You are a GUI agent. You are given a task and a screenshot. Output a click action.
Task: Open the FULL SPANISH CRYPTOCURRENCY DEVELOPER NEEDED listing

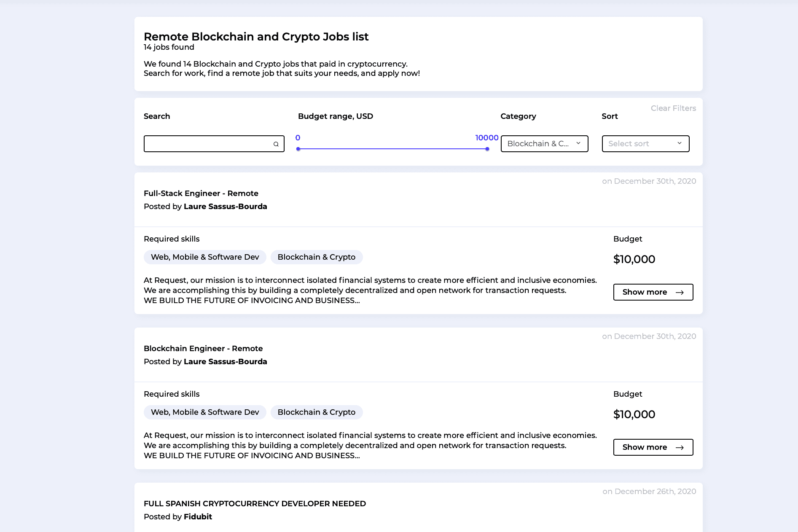click(255, 503)
